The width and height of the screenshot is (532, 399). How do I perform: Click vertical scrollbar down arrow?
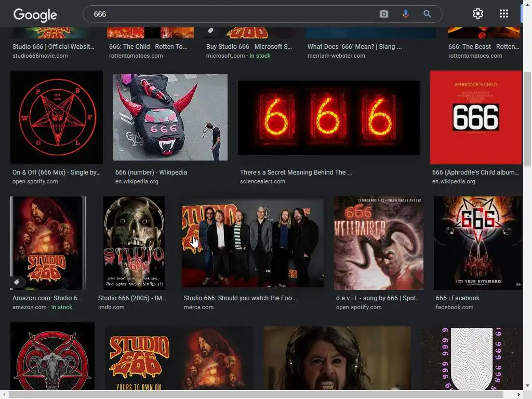[527, 386]
